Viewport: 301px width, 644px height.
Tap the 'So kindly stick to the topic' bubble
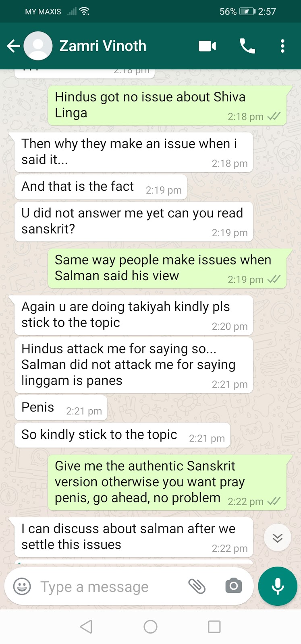click(122, 435)
